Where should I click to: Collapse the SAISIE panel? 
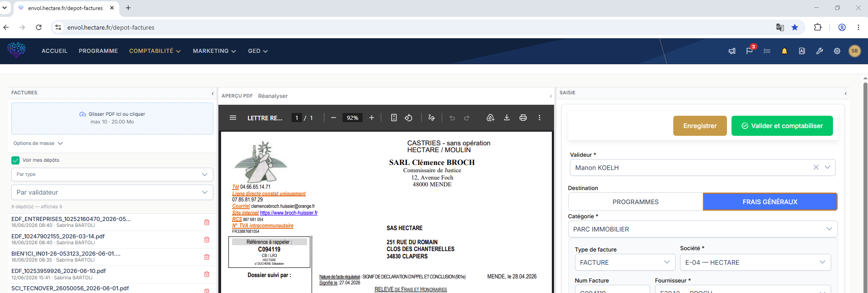846,93
